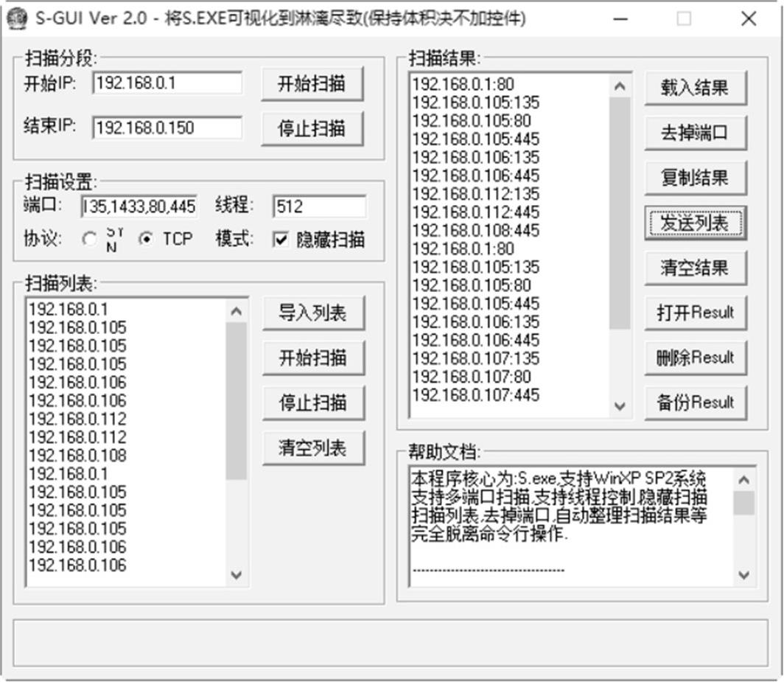Click down arrow of 扫描结果 scrollbar

620,406
